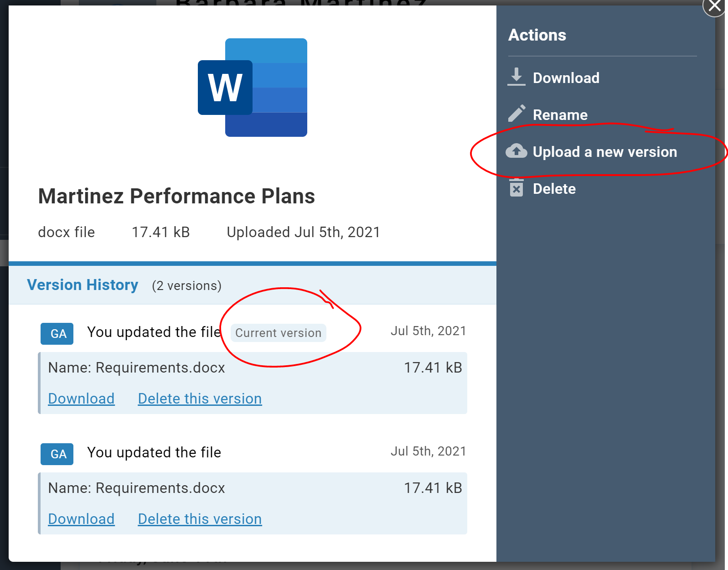Download the current version of Requirements.docx

(81, 399)
